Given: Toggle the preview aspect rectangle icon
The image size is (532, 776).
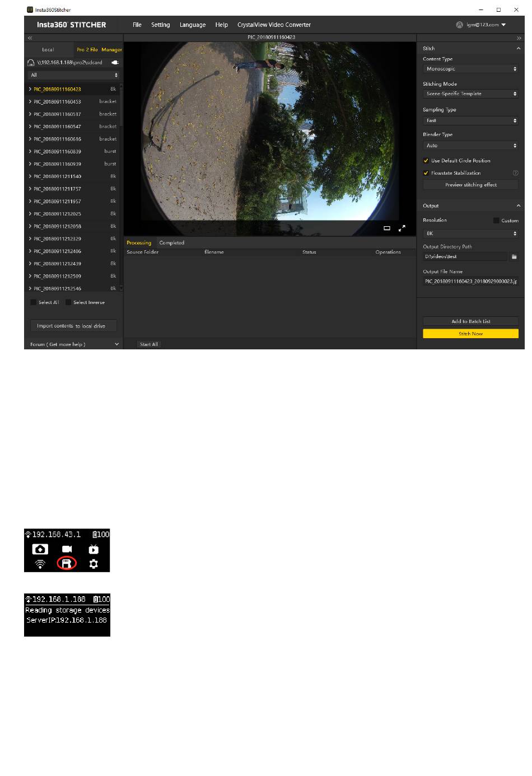Looking at the screenshot, I should pyautogui.click(x=387, y=228).
